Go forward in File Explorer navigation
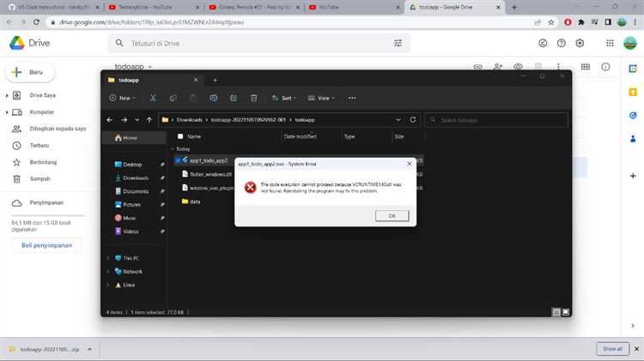The width and height of the screenshot is (644, 361). [x=124, y=120]
